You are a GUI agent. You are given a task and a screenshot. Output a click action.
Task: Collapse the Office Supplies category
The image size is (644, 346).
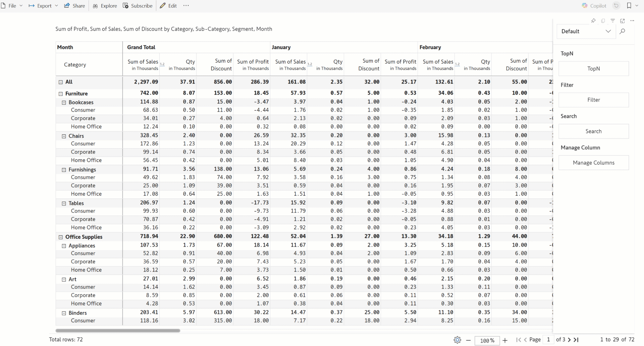(x=61, y=237)
